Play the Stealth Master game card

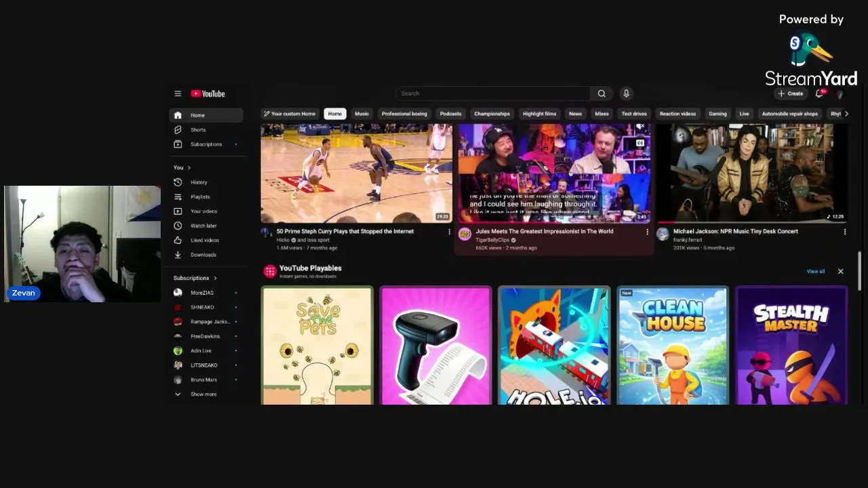point(791,346)
